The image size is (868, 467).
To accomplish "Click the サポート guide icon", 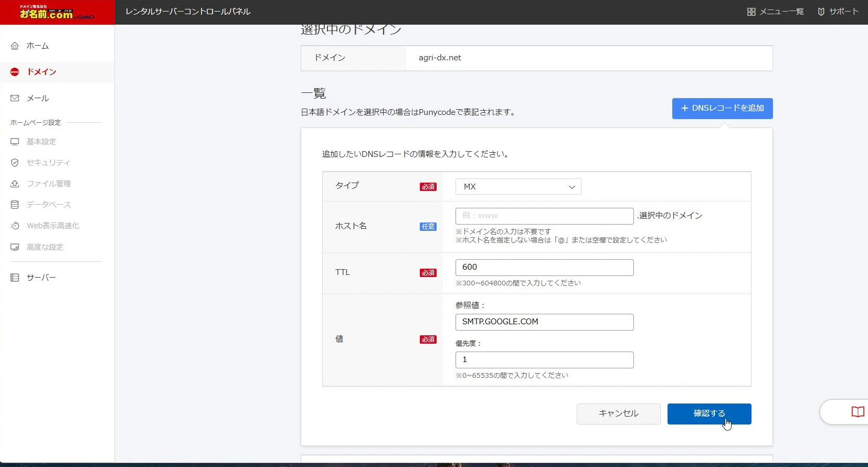I will (821, 12).
